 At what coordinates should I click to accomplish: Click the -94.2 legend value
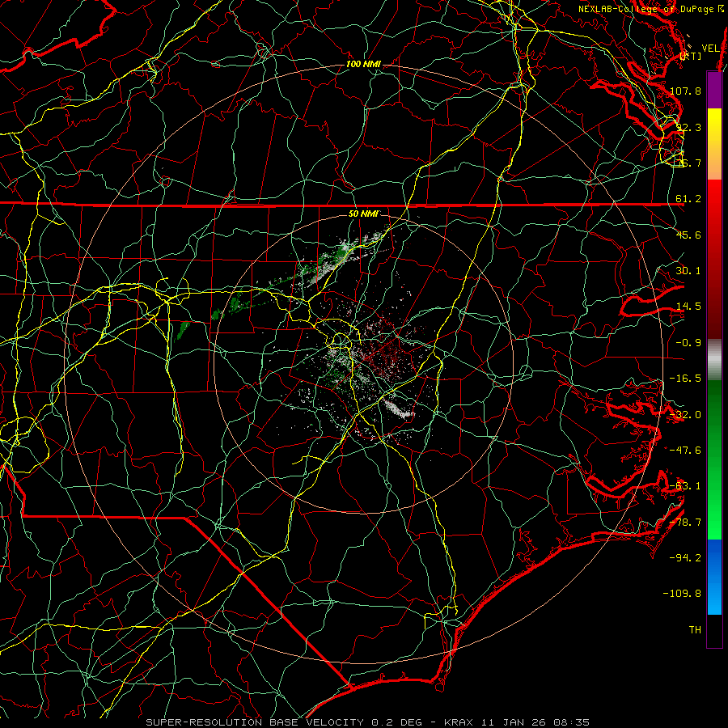[x=685, y=558]
